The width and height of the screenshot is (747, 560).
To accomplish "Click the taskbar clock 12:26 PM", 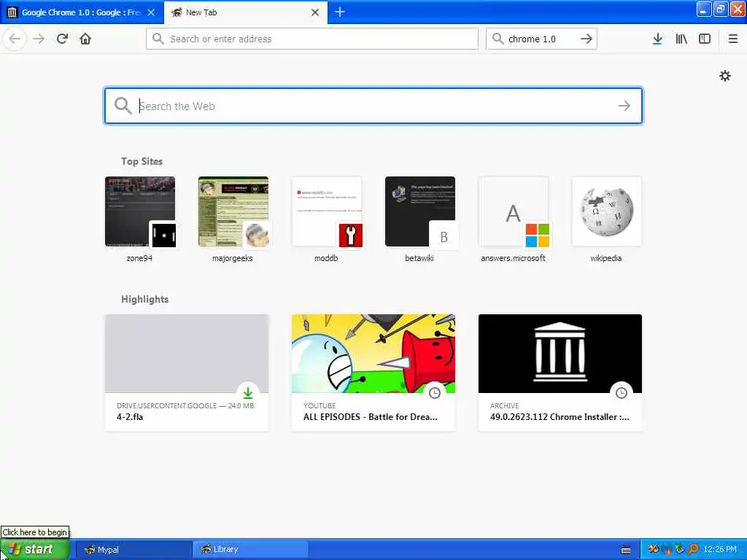I will pos(720,550).
